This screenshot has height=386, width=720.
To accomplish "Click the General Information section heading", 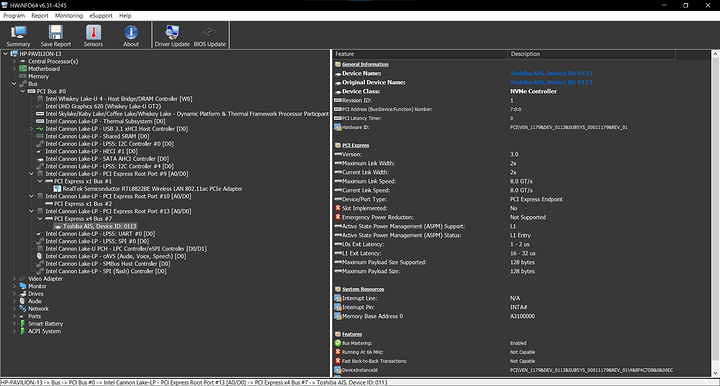I will (365, 64).
